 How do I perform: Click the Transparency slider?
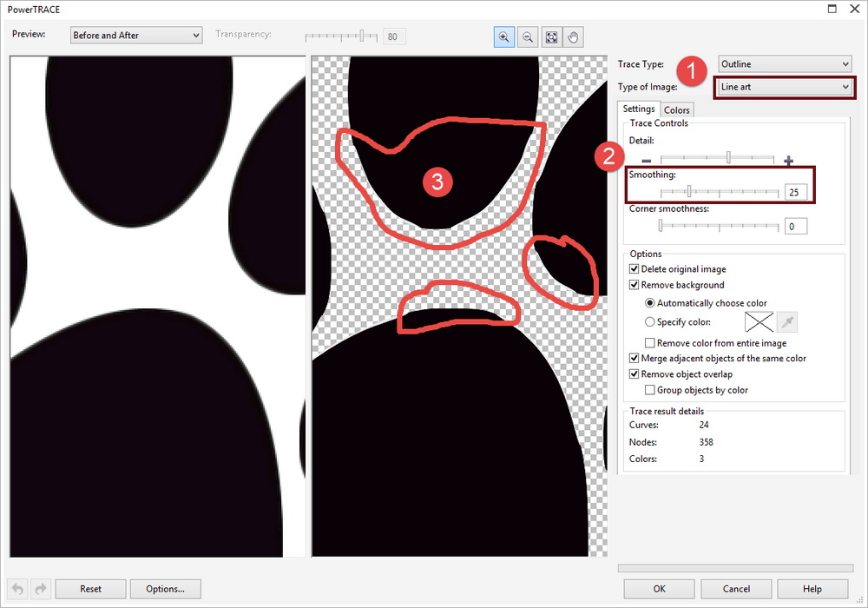pos(341,36)
